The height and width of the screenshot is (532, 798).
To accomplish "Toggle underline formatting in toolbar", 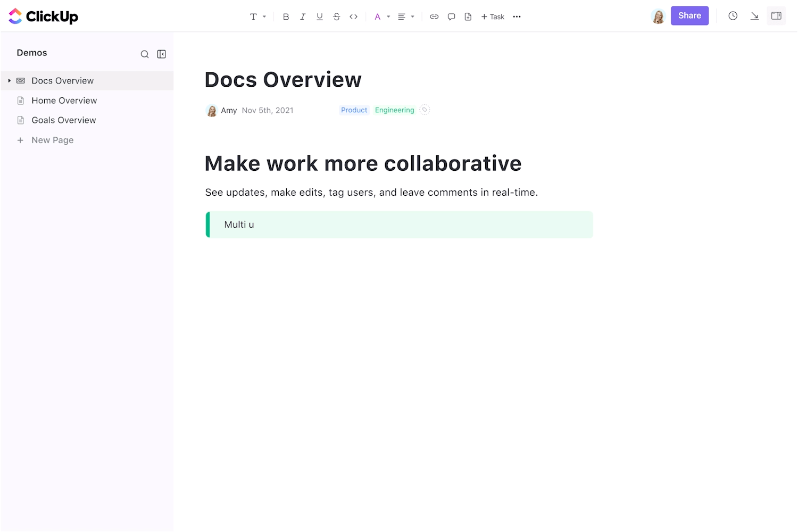I will point(320,16).
